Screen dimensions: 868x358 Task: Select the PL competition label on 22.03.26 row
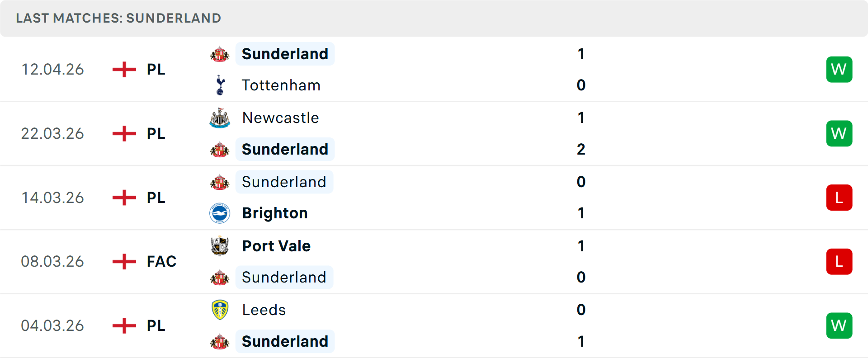(155, 133)
